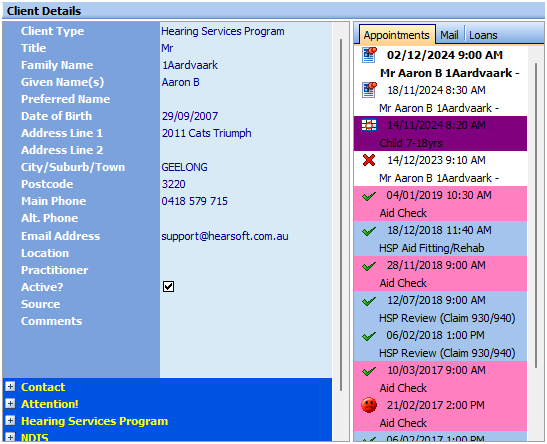Click the Date of Birth value 29/09/2007
This screenshot has width=547, height=444.
tap(190, 116)
